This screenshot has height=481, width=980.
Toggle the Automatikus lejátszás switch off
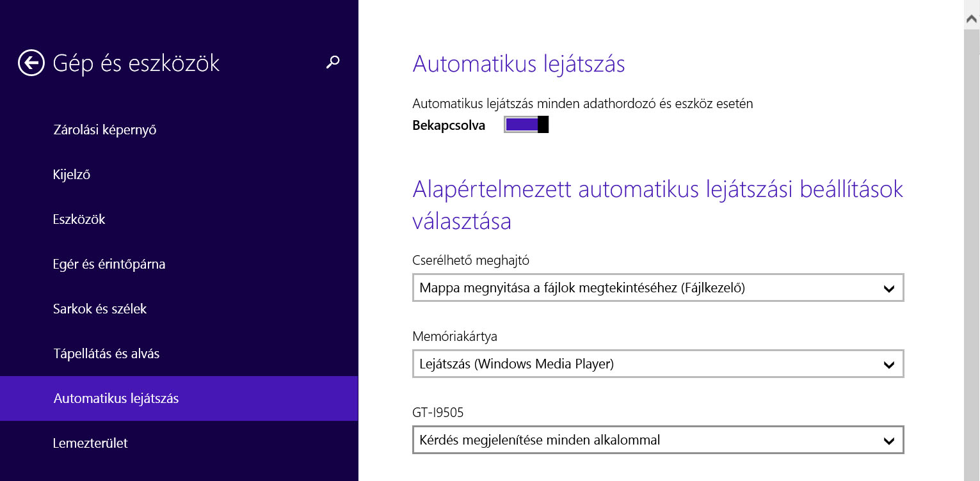pyautogui.click(x=526, y=125)
